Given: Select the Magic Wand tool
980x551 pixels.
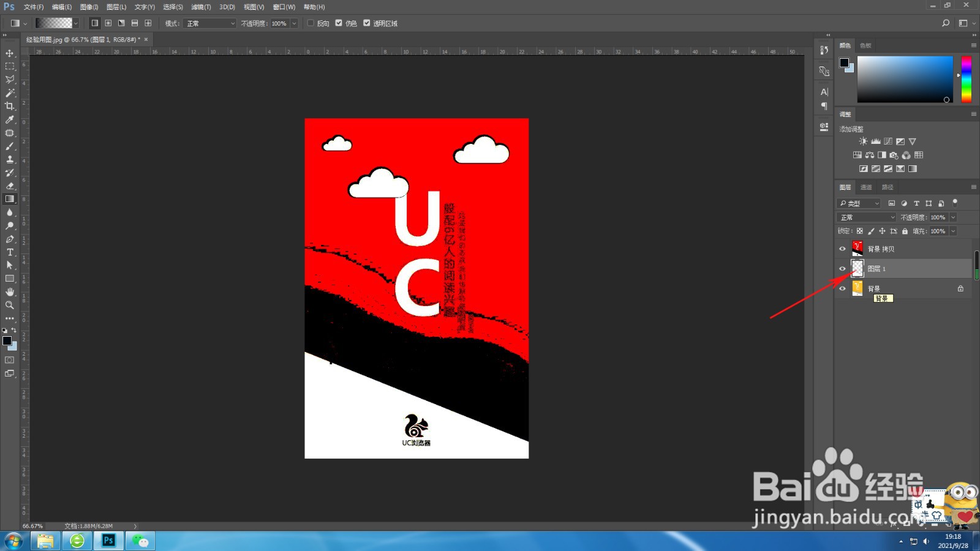Looking at the screenshot, I should (x=10, y=93).
